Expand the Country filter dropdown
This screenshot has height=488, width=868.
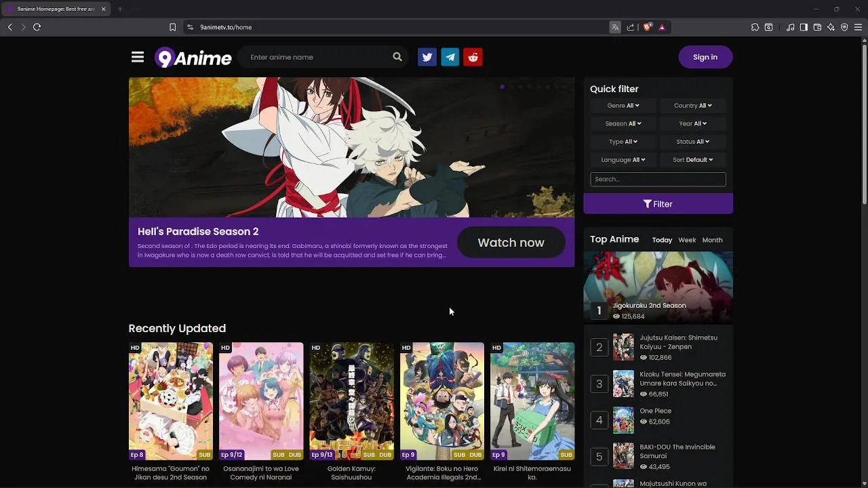point(692,105)
